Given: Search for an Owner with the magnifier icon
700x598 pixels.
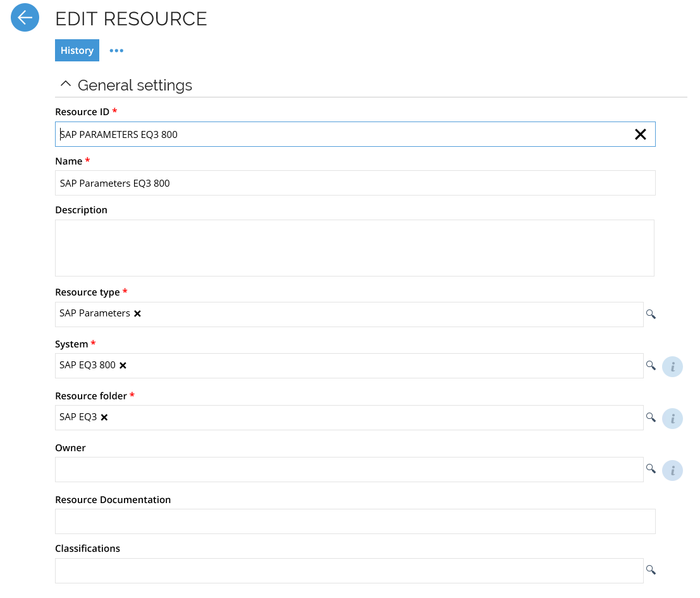Looking at the screenshot, I should pyautogui.click(x=651, y=469).
